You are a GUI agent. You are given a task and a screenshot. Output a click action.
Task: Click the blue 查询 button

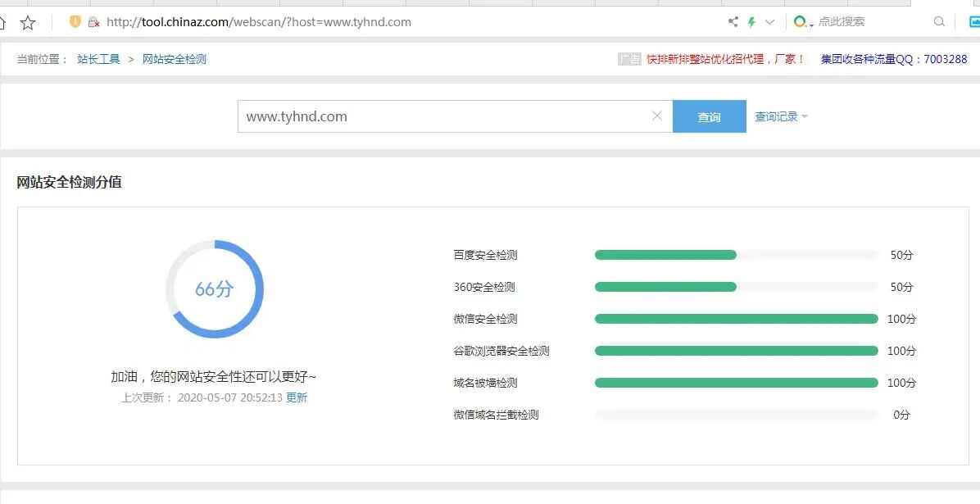tap(710, 116)
